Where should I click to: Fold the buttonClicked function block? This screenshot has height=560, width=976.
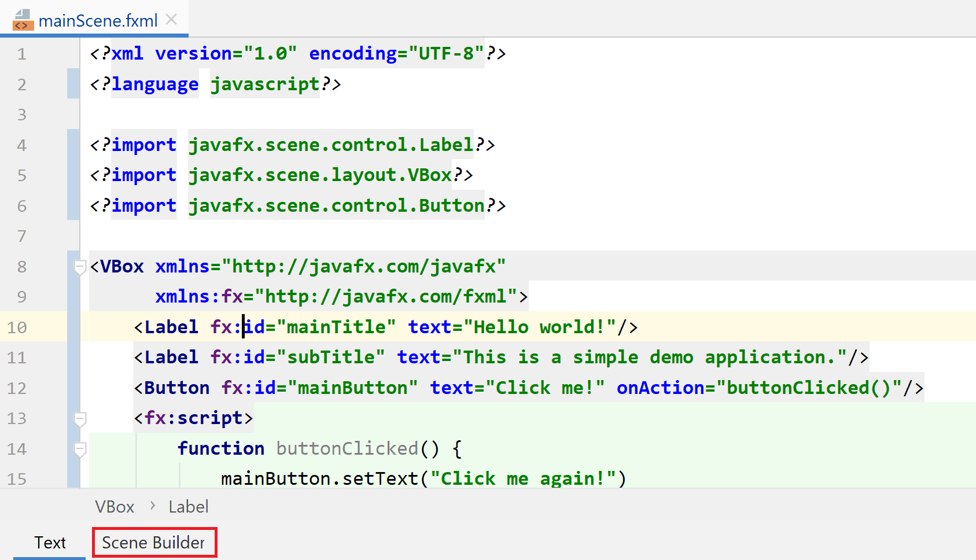click(80, 449)
